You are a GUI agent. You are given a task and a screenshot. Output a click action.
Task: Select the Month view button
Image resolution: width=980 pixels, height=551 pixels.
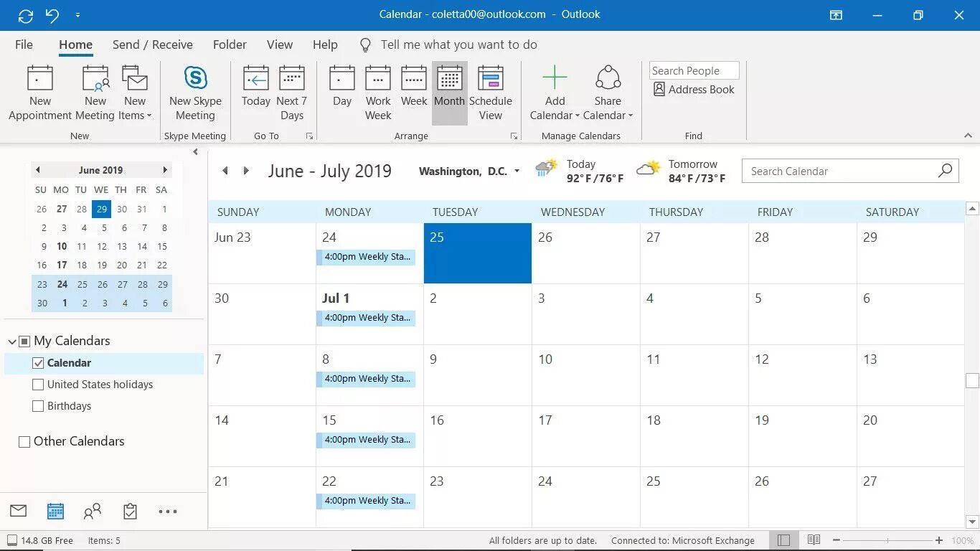click(x=450, y=93)
